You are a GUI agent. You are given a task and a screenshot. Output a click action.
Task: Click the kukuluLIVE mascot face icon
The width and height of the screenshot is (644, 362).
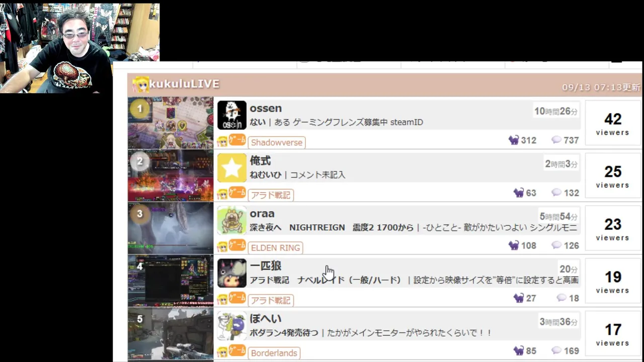(140, 84)
